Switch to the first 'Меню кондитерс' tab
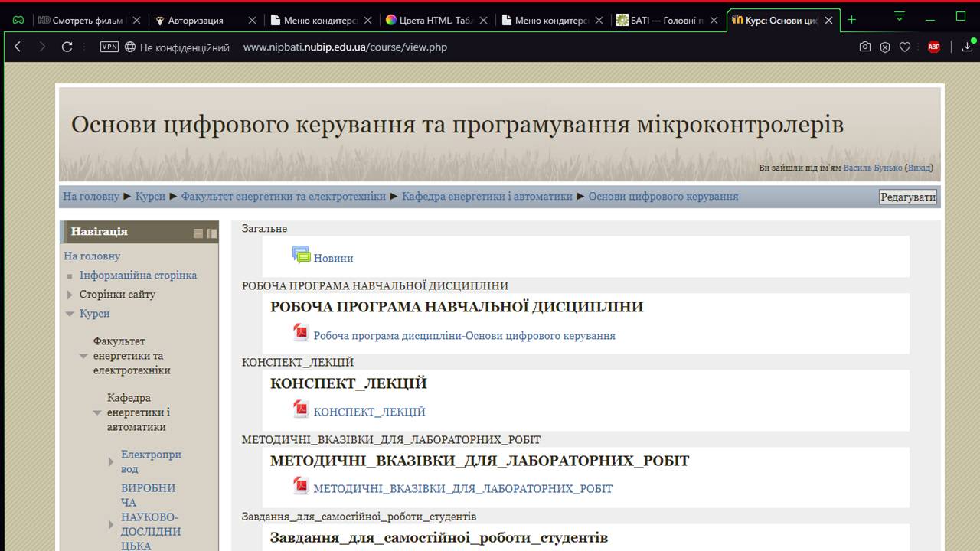 click(x=312, y=21)
